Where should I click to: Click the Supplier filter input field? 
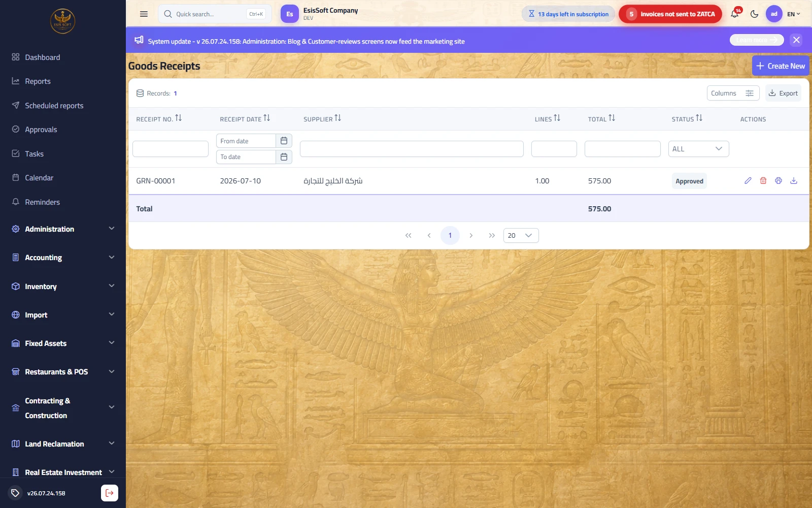[412, 149]
